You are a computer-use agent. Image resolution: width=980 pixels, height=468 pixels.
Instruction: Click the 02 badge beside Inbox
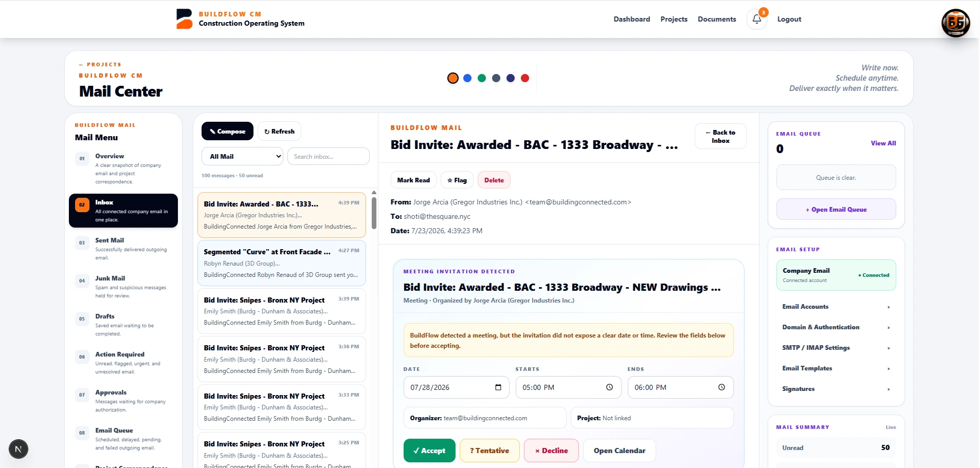click(x=82, y=205)
